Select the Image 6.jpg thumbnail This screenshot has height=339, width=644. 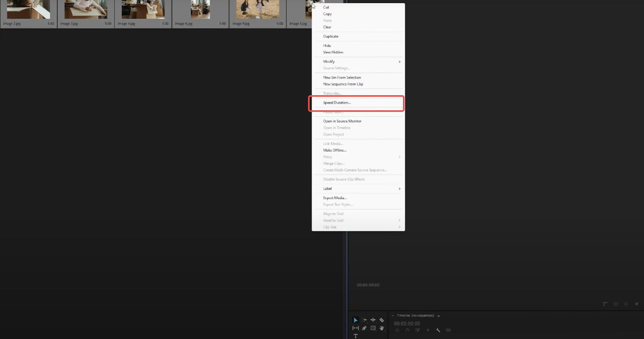(x=200, y=9)
